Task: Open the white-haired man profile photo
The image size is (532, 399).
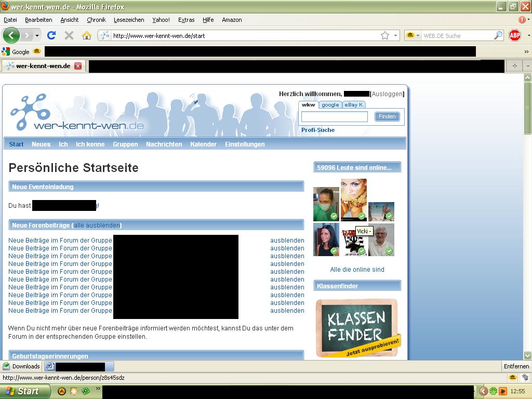Action: [x=381, y=240]
